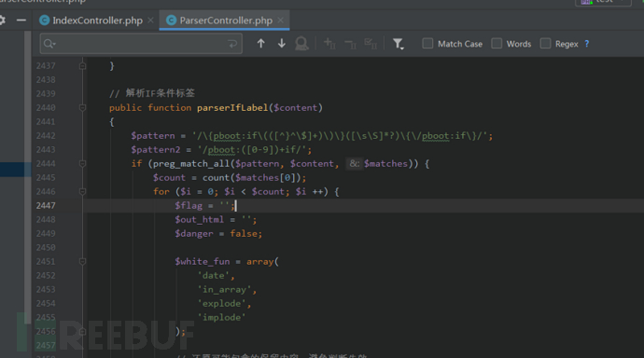Fold the if block at line 2444
The image size is (644, 358).
pyautogui.click(x=82, y=164)
